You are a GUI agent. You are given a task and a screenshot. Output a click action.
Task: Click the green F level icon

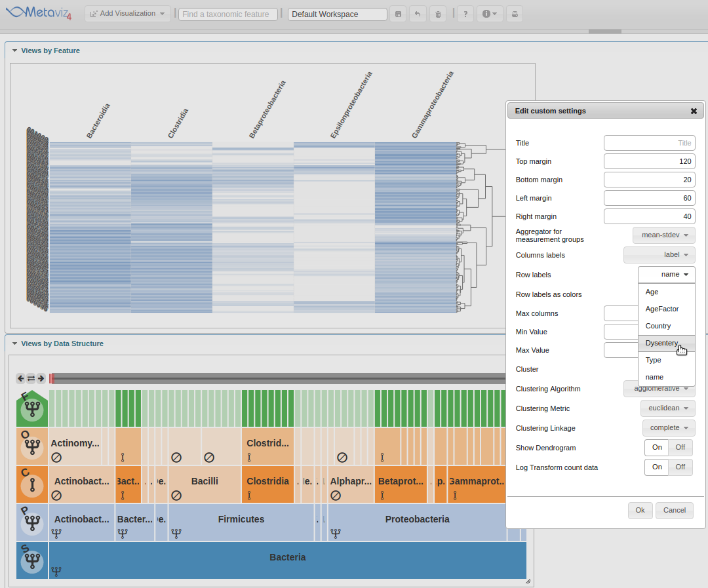coord(32,408)
